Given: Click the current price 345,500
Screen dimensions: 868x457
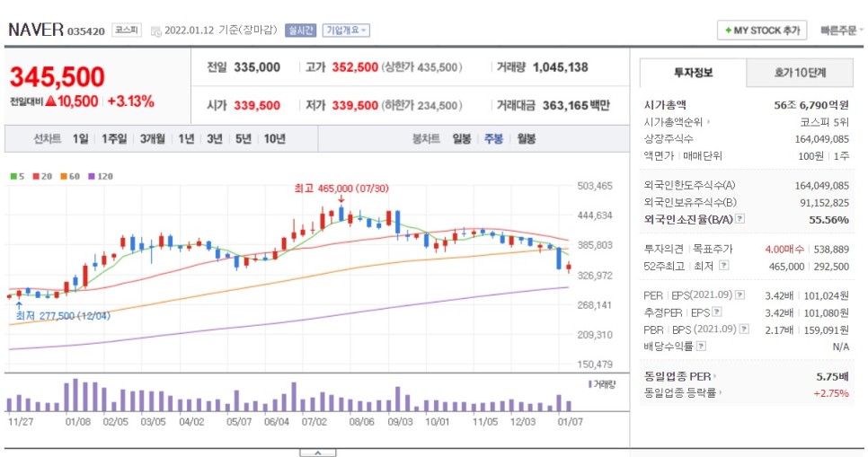Looking at the screenshot, I should tap(57, 76).
